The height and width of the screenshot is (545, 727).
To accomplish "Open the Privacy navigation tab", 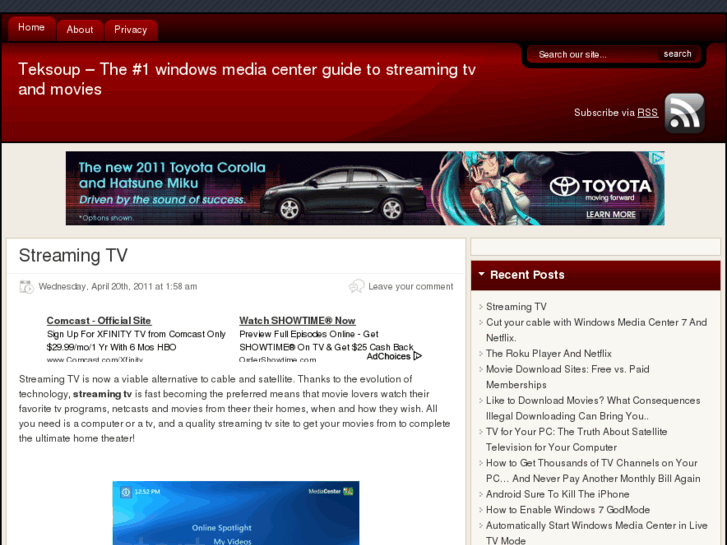I will [x=131, y=30].
